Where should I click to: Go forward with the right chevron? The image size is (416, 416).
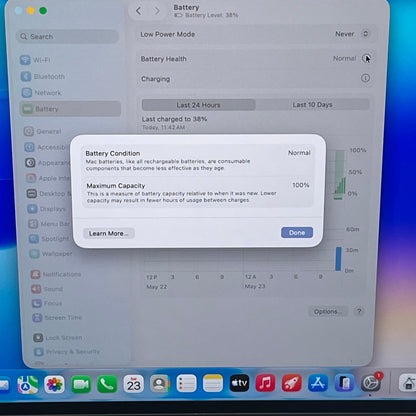[157, 11]
